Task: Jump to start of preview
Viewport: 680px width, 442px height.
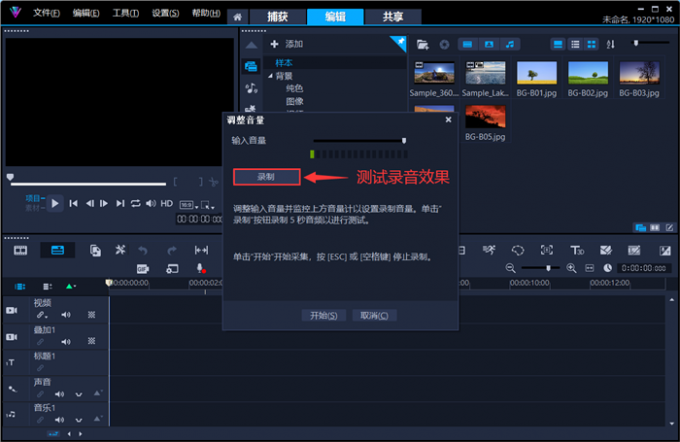Action: coord(74,203)
